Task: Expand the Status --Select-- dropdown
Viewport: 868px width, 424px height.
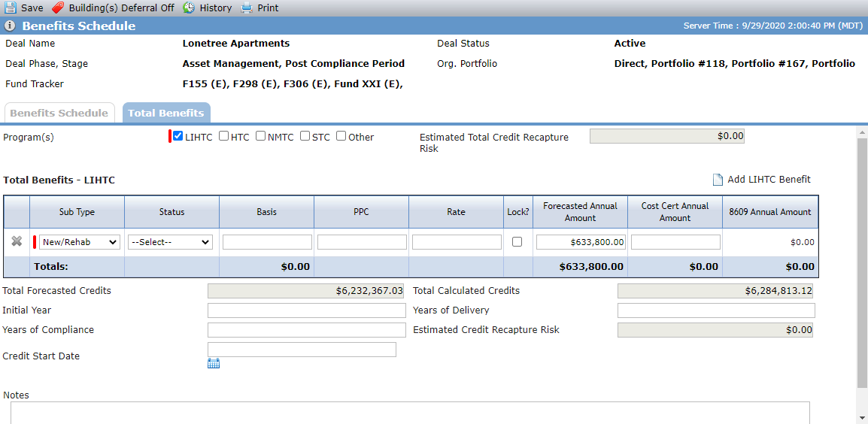Action: pos(171,242)
